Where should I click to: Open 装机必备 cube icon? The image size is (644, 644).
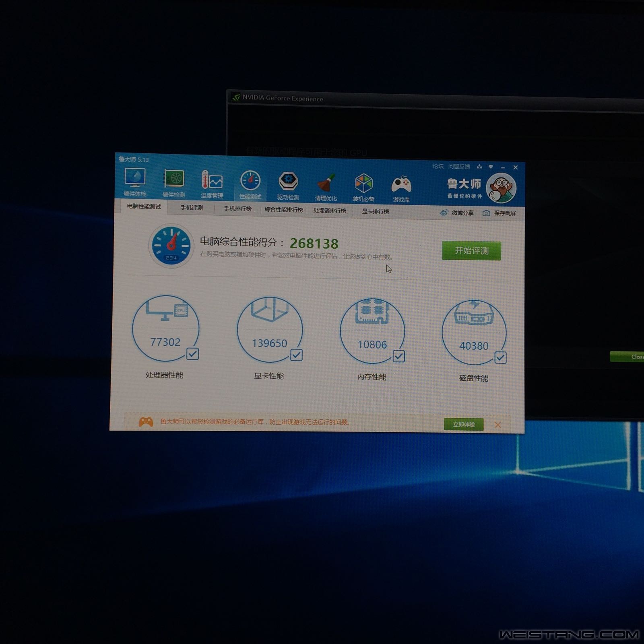point(363,184)
